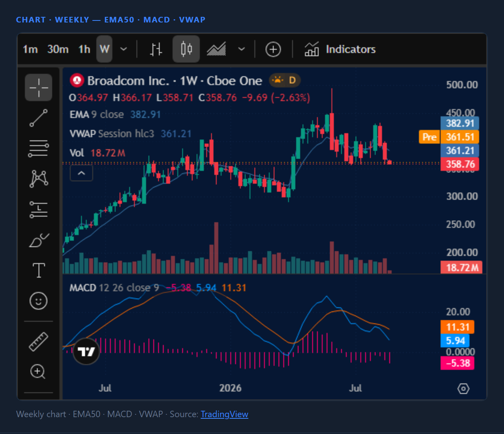
Task: Select the 1m timeframe
Action: click(x=30, y=49)
